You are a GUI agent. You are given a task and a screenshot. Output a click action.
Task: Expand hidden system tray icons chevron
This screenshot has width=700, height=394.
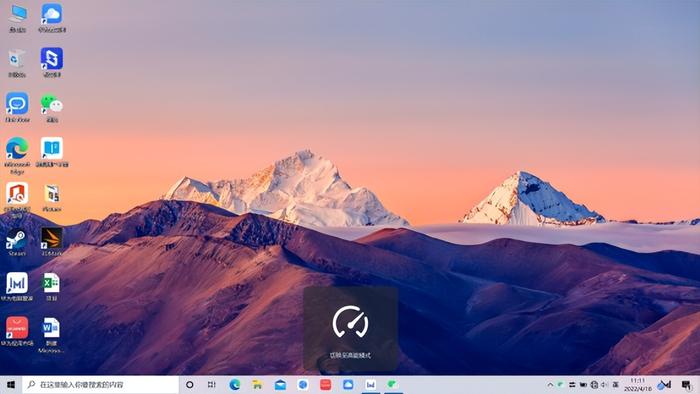(550, 385)
